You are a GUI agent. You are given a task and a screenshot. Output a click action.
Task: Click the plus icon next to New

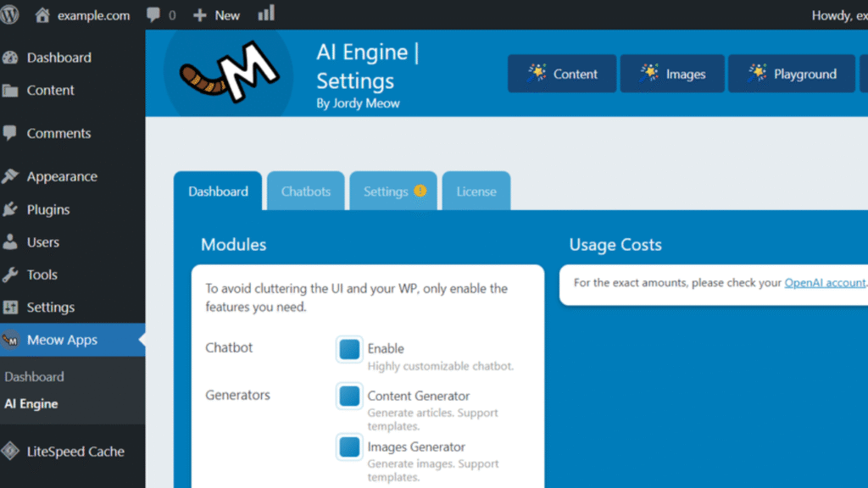click(x=200, y=15)
